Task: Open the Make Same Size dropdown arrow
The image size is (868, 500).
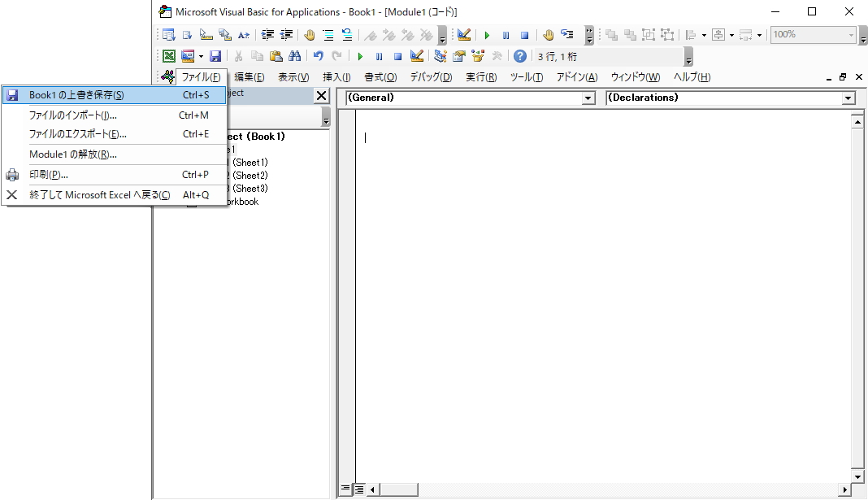Action: coord(759,35)
